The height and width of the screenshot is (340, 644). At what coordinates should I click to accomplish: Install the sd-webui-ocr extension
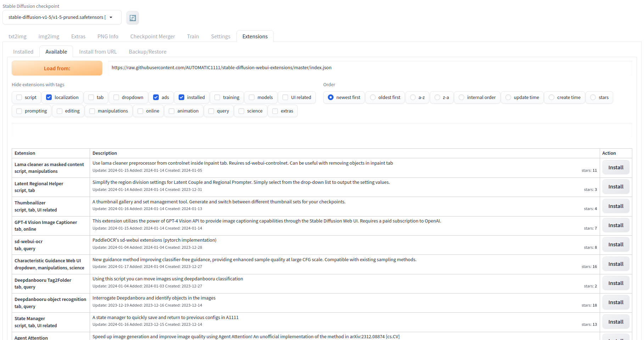point(616,245)
